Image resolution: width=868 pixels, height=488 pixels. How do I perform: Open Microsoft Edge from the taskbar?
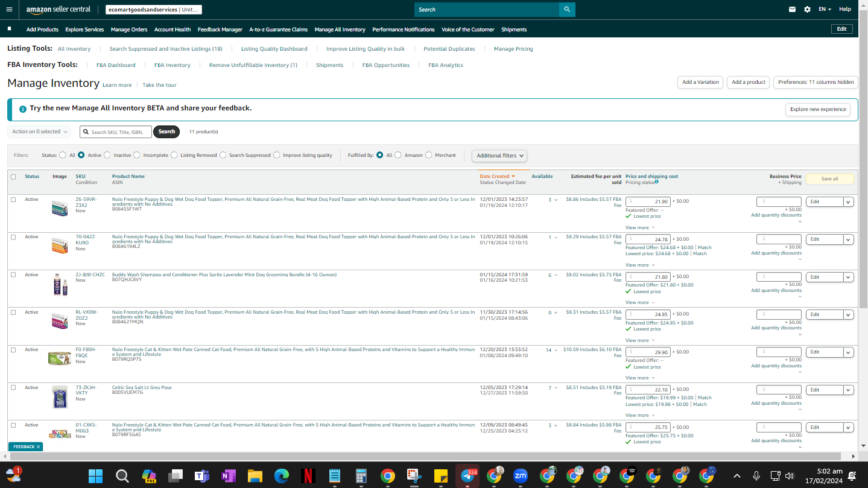[281, 476]
